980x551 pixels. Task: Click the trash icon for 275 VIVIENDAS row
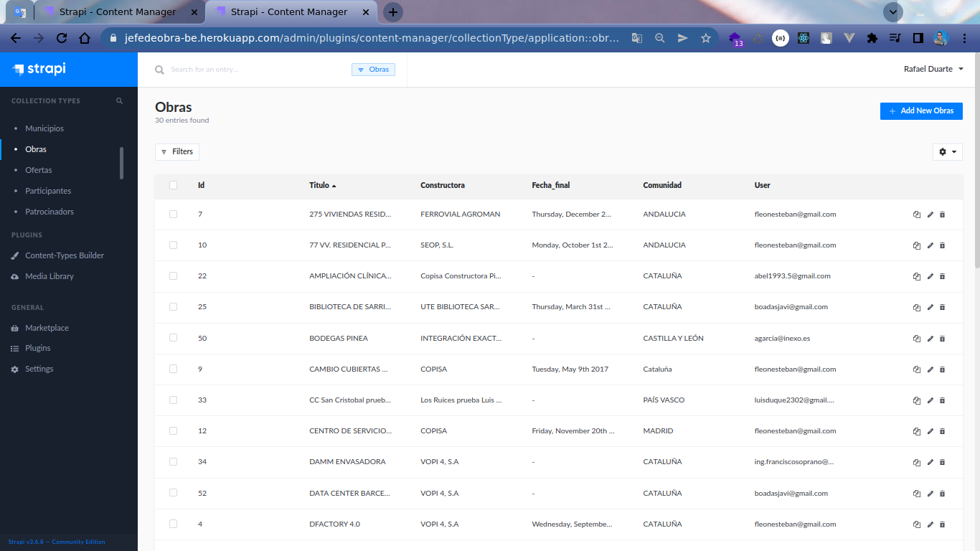tap(942, 215)
